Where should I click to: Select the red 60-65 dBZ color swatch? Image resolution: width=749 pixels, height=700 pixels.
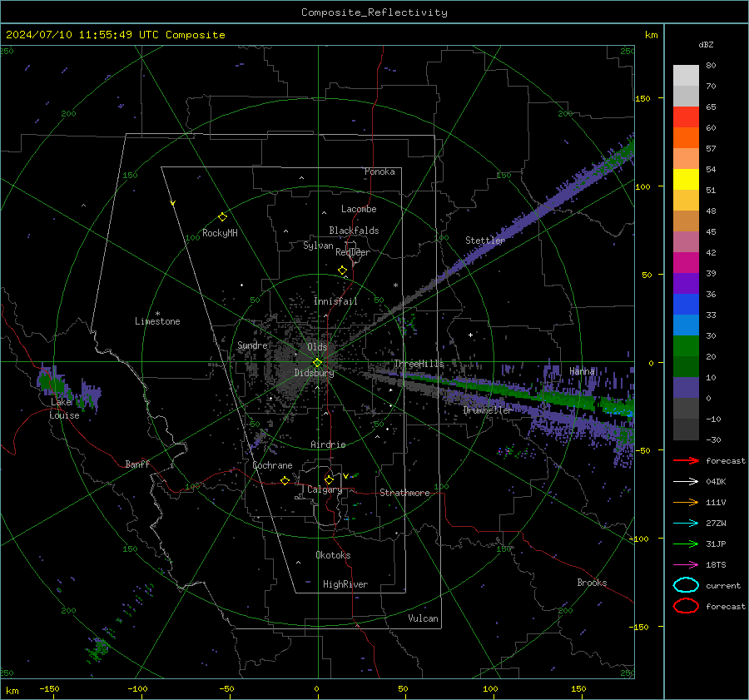pos(686,117)
